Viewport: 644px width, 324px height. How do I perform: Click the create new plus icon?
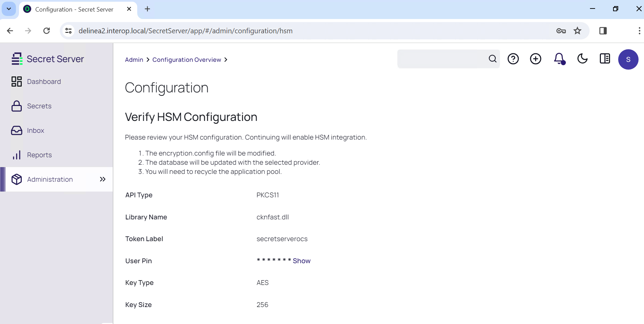pos(536,59)
